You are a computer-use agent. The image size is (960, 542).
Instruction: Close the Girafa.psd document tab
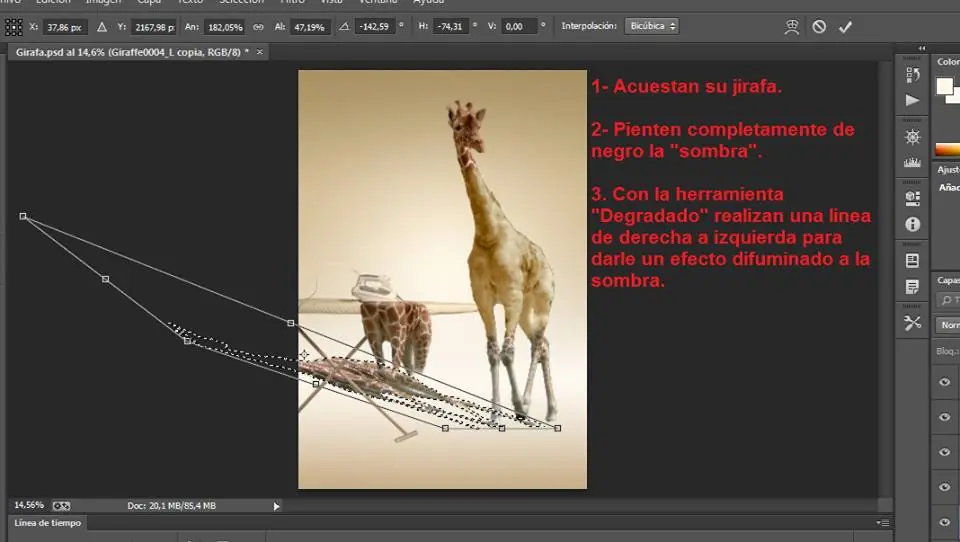(260, 52)
